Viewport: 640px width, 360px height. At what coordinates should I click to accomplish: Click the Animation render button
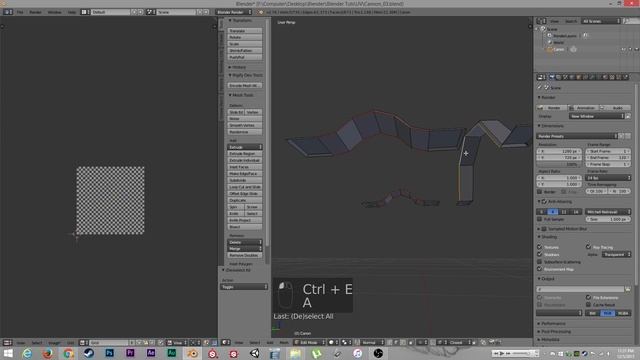click(x=584, y=108)
